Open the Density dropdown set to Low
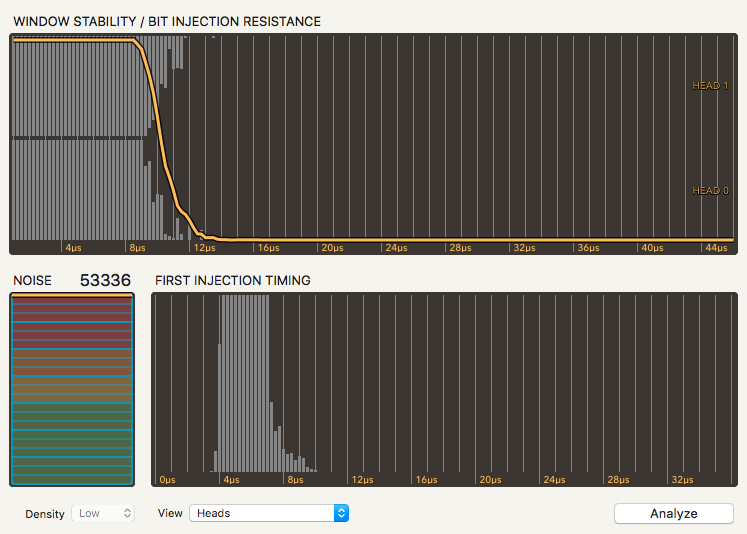This screenshot has height=534, width=747. (103, 513)
